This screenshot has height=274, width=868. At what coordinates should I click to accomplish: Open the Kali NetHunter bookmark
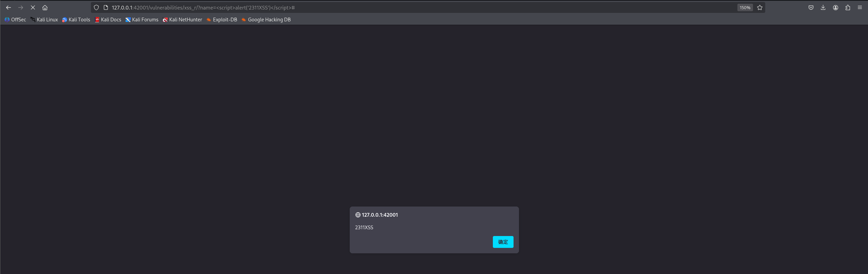pyautogui.click(x=182, y=20)
